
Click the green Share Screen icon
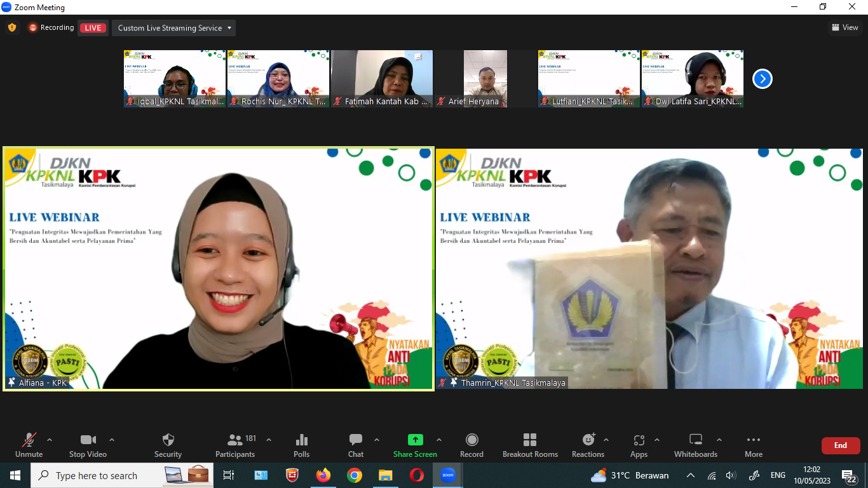pyautogui.click(x=415, y=440)
